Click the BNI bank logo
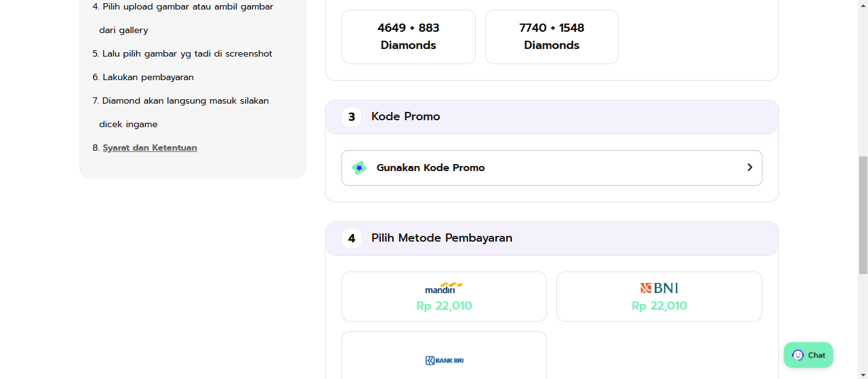The height and width of the screenshot is (379, 868). click(659, 288)
